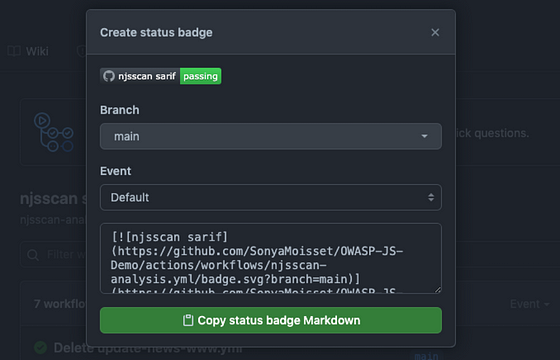
Task: Open the Event selector showing Default
Action: 271,197
